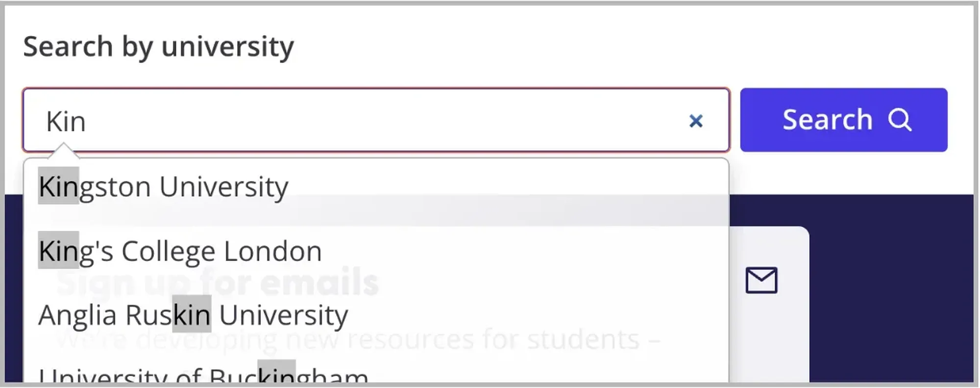This screenshot has height=388, width=980.
Task: Click highlighted "Kin" in Kingston University
Action: tap(58, 186)
